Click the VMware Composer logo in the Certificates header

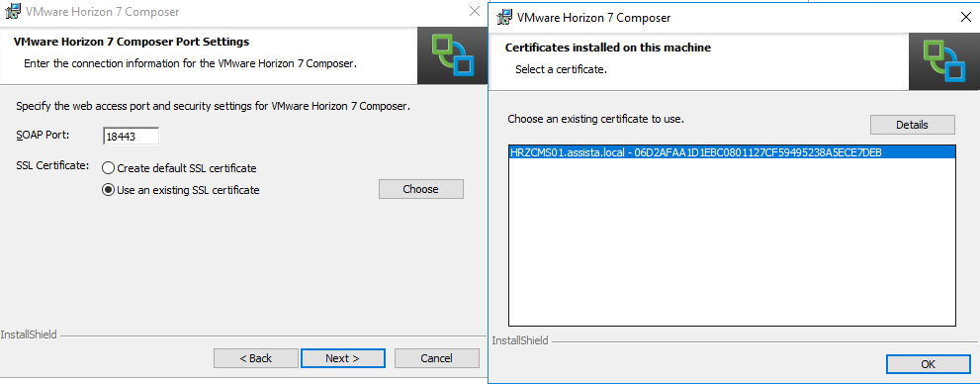944,61
